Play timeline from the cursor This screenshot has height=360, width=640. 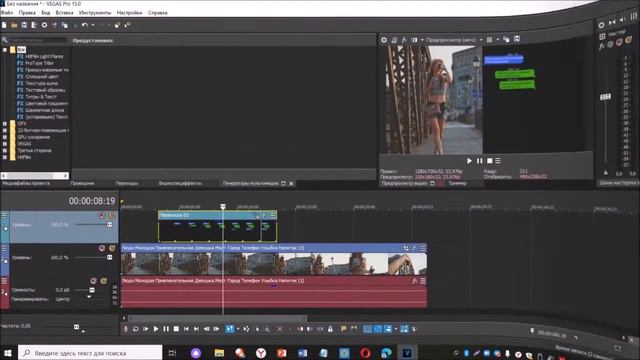tap(156, 329)
